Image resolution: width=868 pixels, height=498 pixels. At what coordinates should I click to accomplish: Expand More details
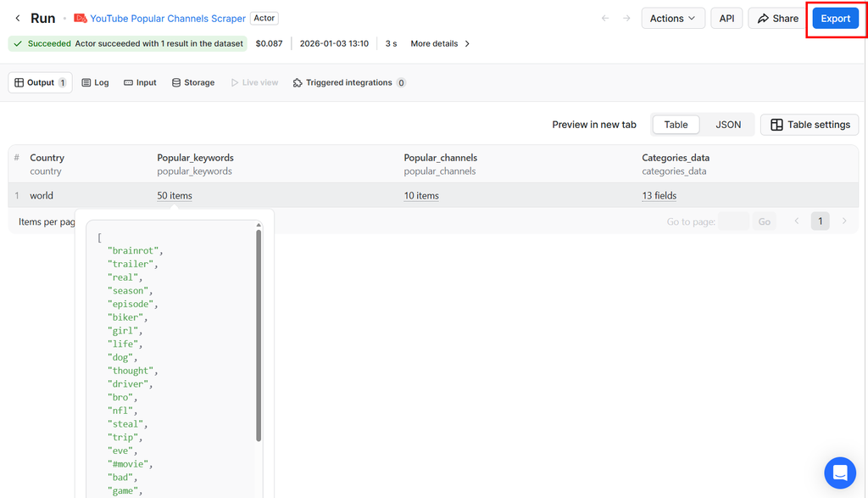point(440,44)
